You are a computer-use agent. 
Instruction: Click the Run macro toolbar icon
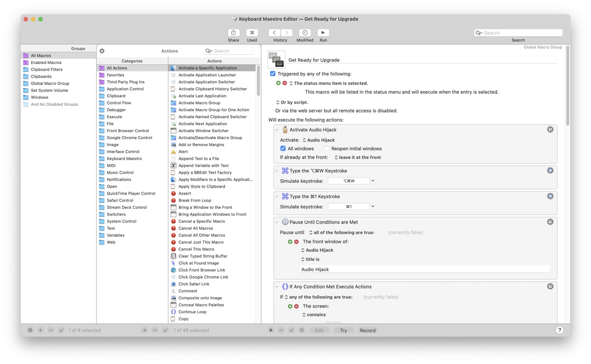pos(323,33)
